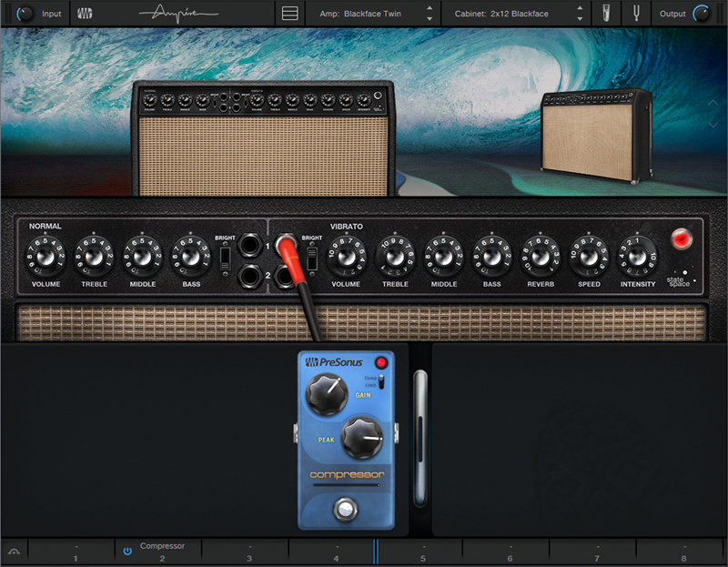
Task: Click Vibrato input jack 1 with cable
Action: pyautogui.click(x=286, y=243)
